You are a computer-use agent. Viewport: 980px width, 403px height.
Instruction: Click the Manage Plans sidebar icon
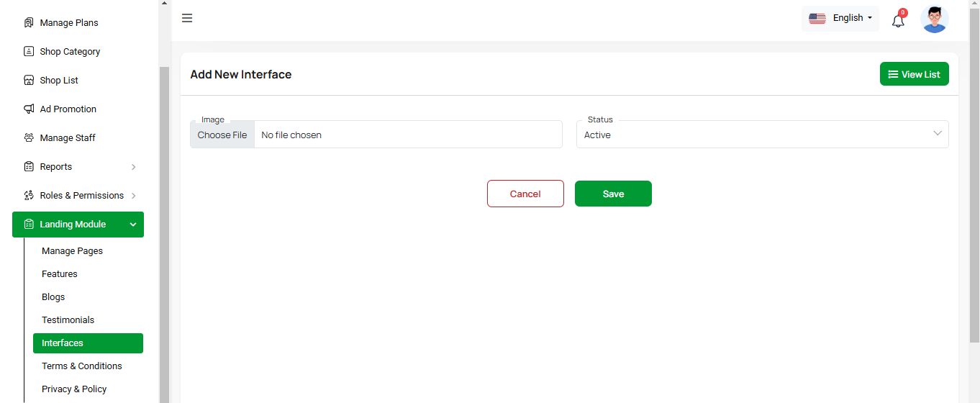[29, 23]
